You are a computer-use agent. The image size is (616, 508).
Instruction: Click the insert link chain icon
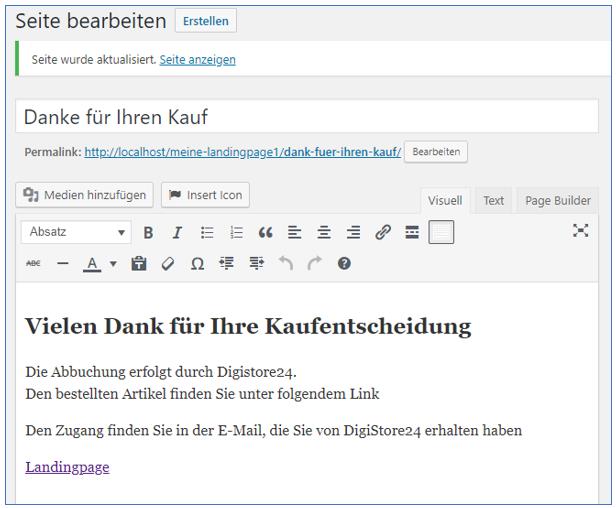click(x=382, y=232)
